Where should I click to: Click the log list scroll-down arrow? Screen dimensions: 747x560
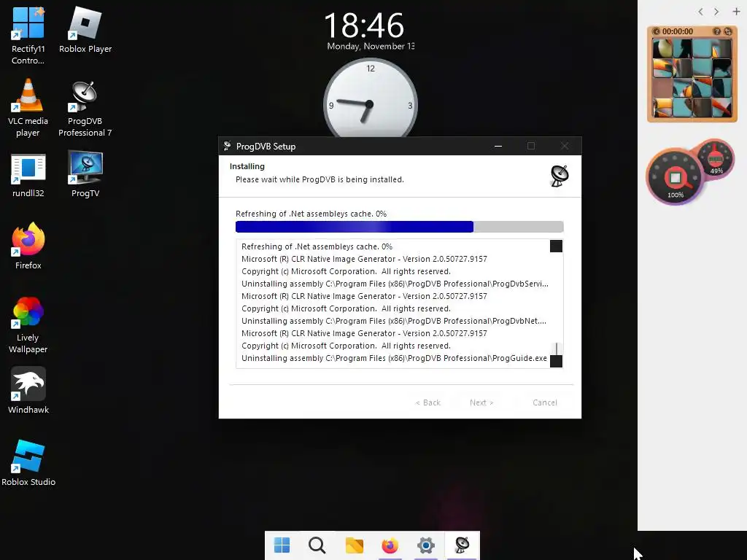click(556, 361)
